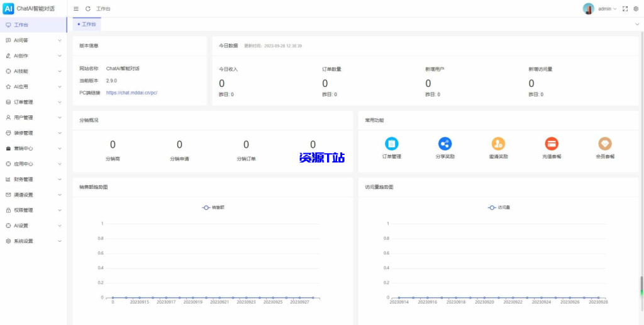The image size is (644, 325).
Task: Click the AI应用 star icon
Action: (8, 87)
